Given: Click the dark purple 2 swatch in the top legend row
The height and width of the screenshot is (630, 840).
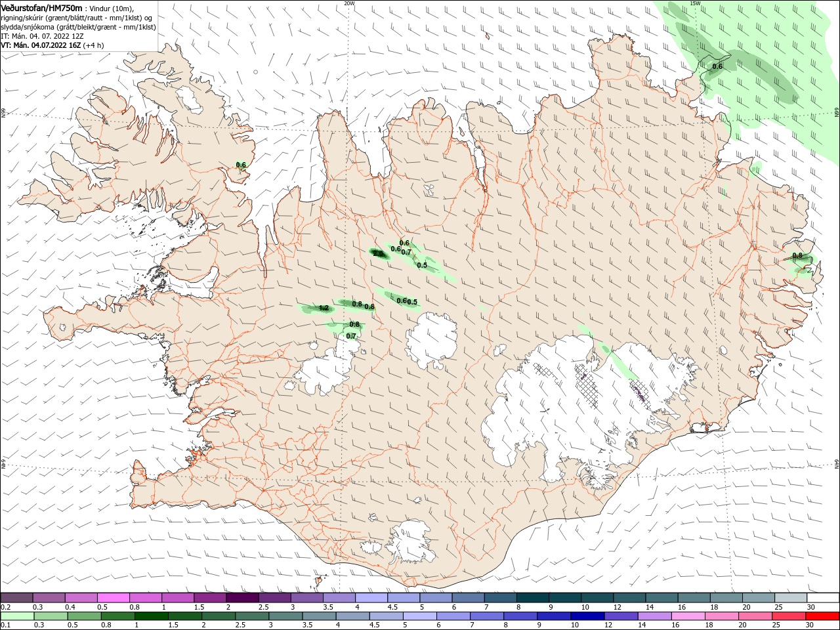Looking at the screenshot, I should point(242,598).
